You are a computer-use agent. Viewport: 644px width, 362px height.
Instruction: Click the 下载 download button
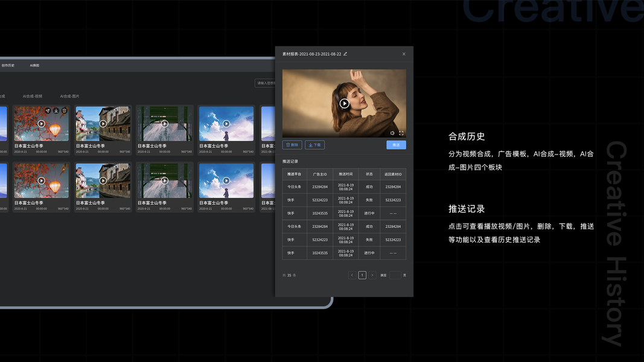(314, 145)
